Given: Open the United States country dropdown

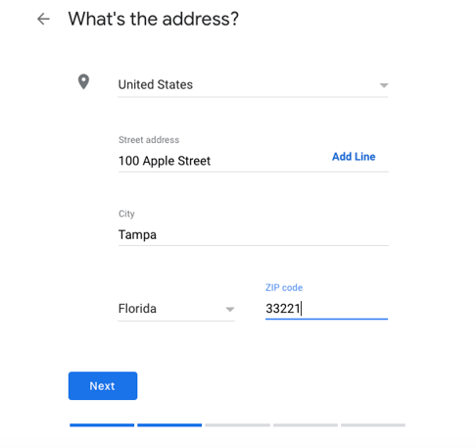Looking at the screenshot, I should click(x=253, y=85).
